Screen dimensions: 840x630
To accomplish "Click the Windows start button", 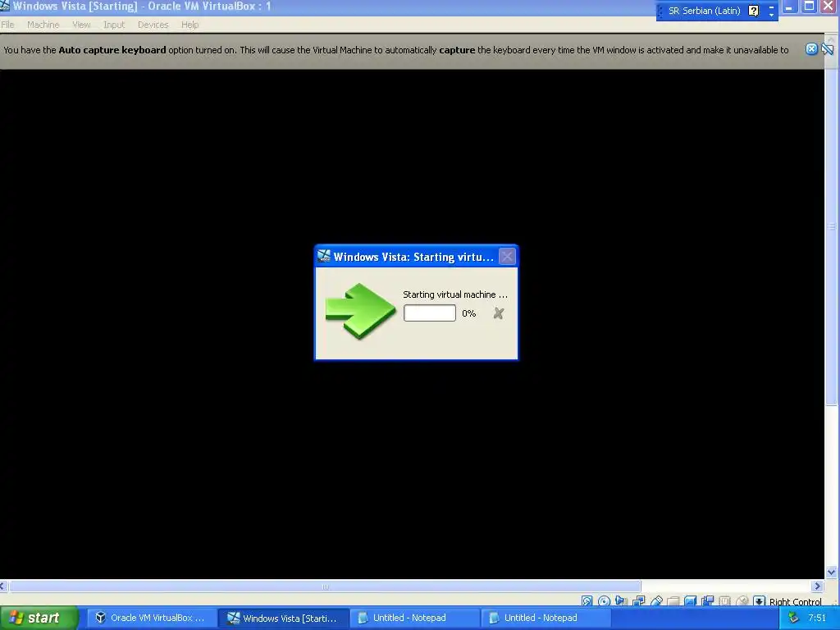I will (39, 618).
